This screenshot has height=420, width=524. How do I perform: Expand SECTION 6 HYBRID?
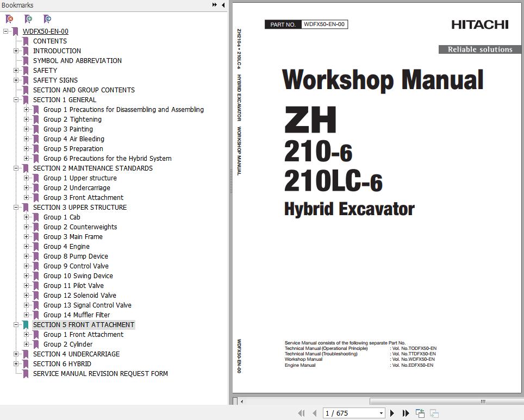(16, 364)
